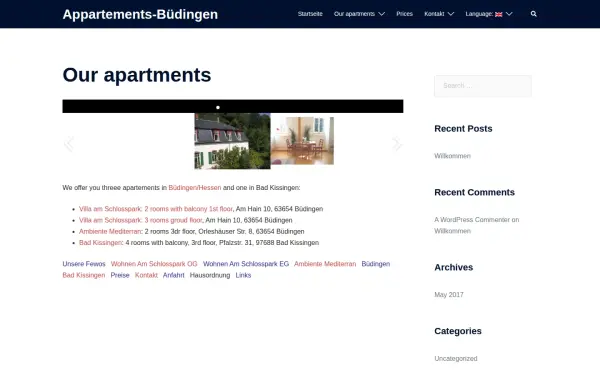Open Willkommen under Recent Comments

click(452, 231)
